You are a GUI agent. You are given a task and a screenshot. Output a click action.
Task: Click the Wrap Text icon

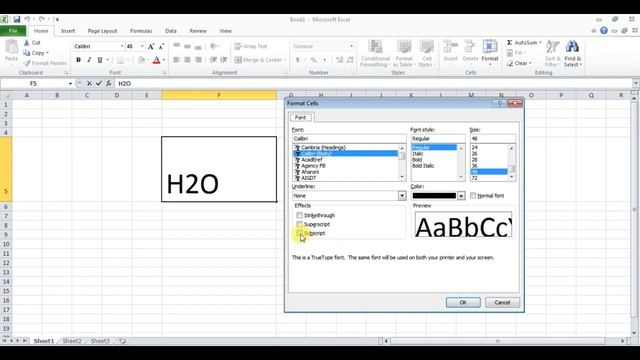click(238, 47)
